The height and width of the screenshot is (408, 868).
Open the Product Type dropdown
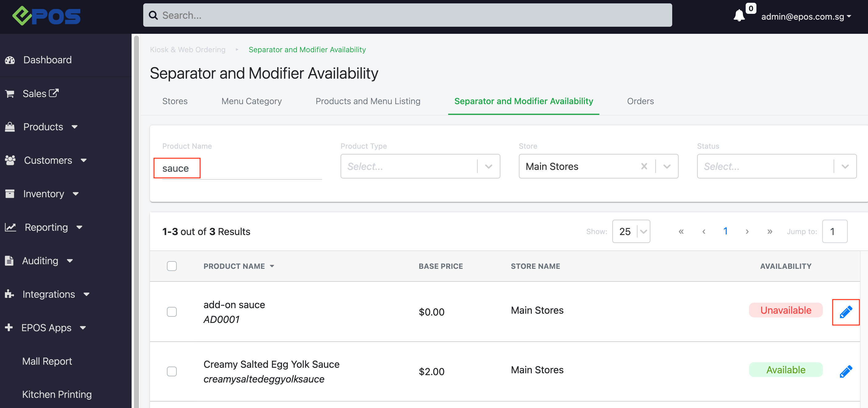[x=420, y=166]
